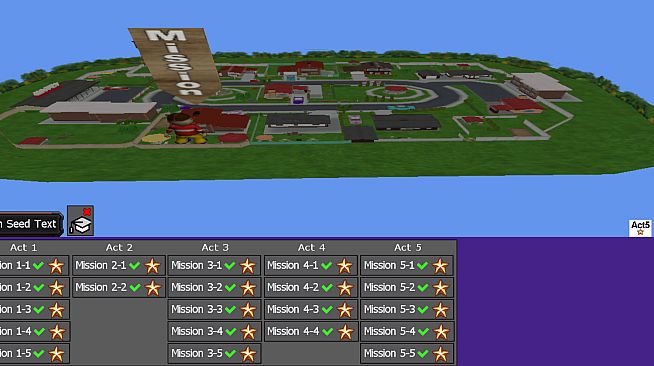654x366 pixels.
Task: Toggle the green checkmark for Mission 5-2
Action: point(423,288)
